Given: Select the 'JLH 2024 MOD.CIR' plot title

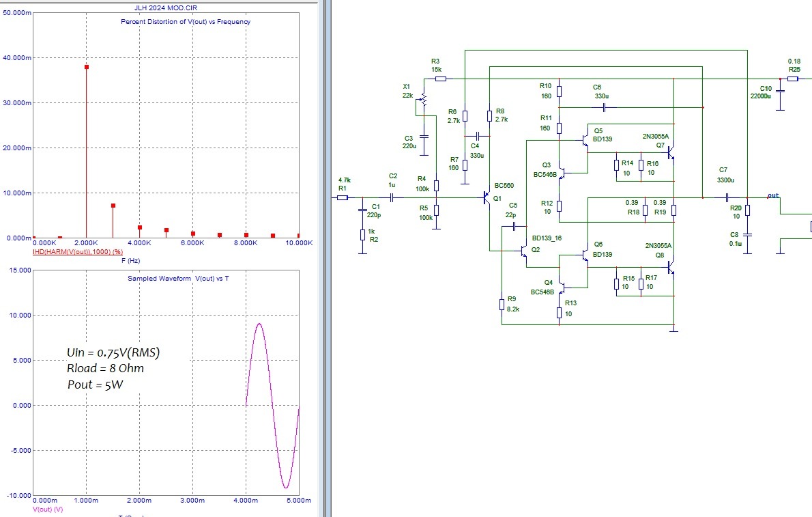Looking at the screenshot, I should coord(165,8).
